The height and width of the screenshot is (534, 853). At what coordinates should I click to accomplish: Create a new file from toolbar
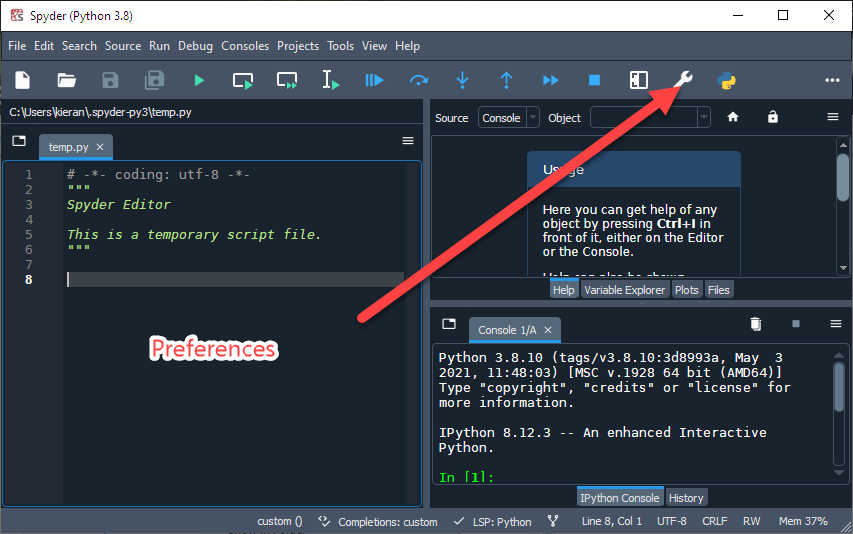click(x=22, y=80)
